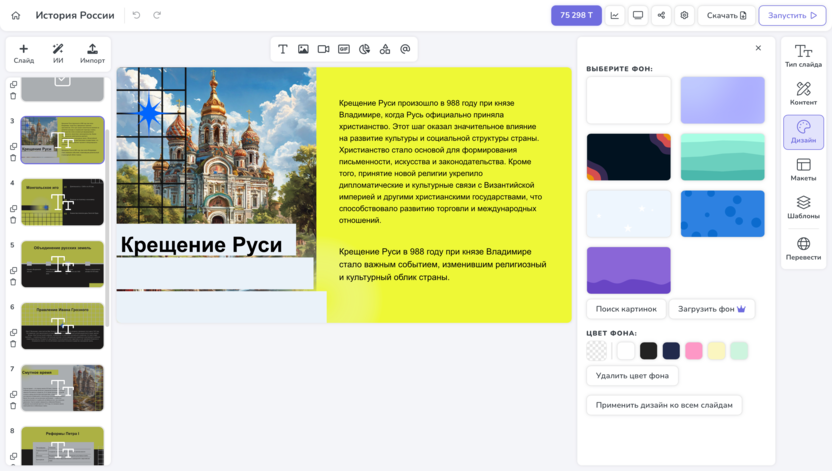832x471 pixels.
Task: Select the plain white background
Action: tap(629, 100)
